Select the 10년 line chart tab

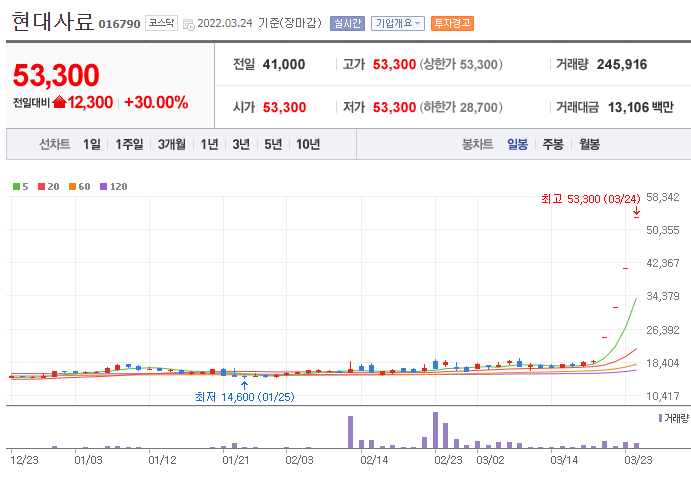pos(308,144)
